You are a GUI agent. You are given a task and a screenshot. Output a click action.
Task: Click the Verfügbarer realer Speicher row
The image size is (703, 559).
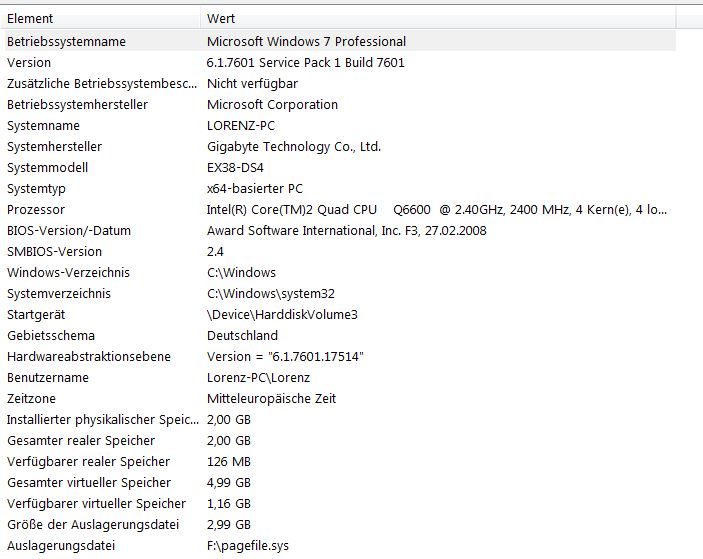(x=88, y=461)
